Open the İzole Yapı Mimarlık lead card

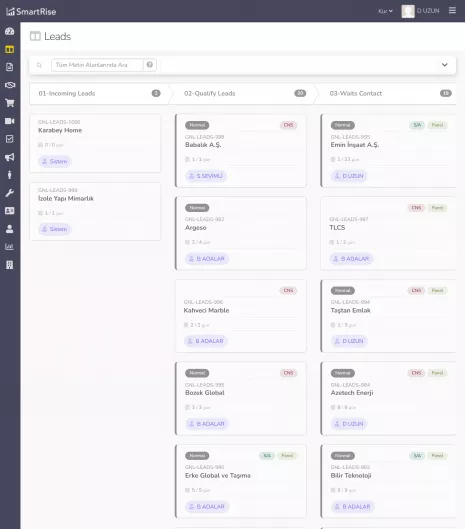pyautogui.click(x=95, y=212)
